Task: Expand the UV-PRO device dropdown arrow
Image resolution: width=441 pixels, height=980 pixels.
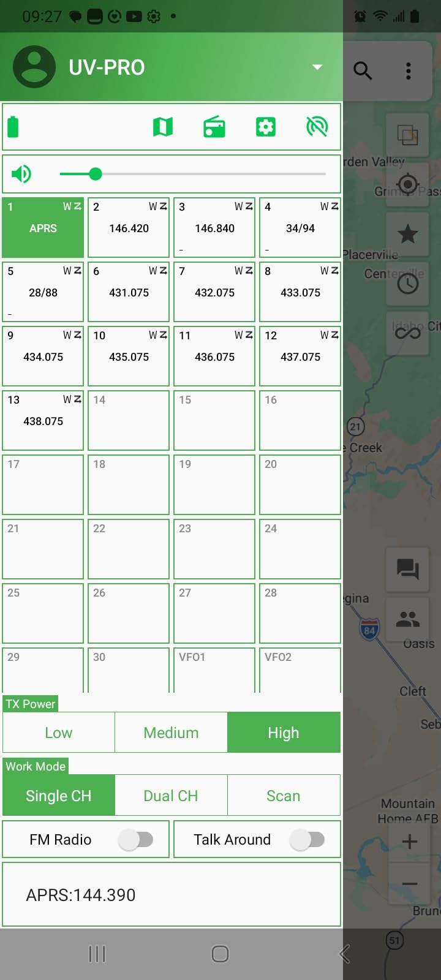Action: click(x=317, y=67)
